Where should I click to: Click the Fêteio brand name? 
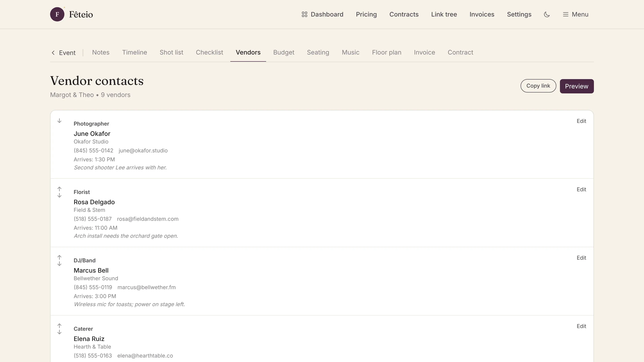[81, 14]
